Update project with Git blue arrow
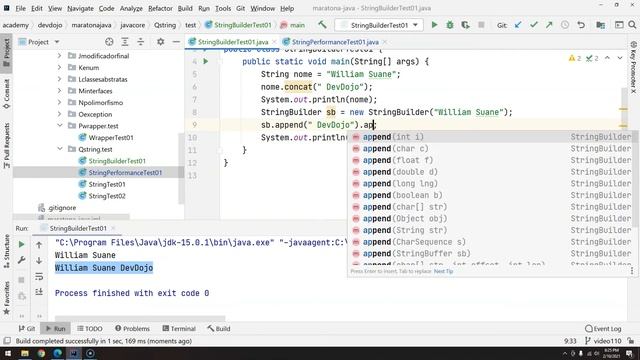Viewport: 640px width, 360px height. [x=518, y=25]
